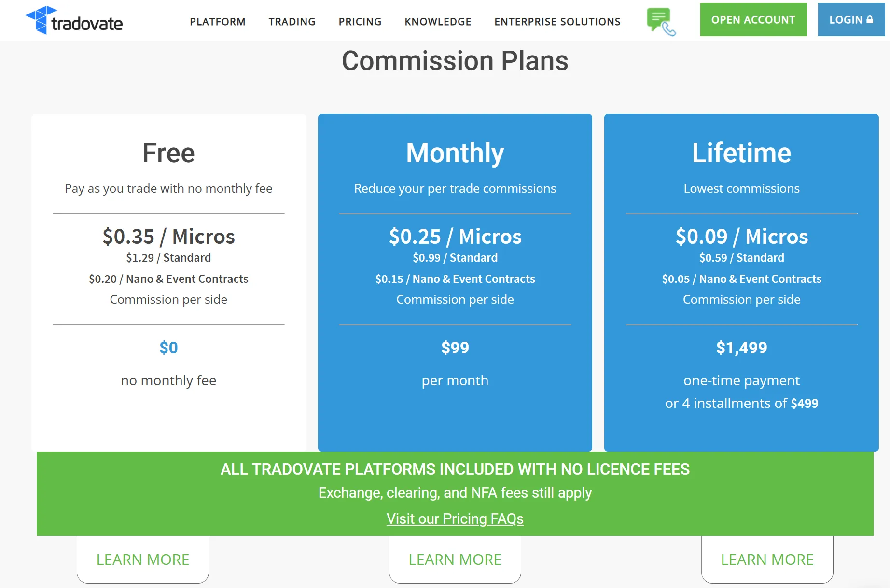The width and height of the screenshot is (890, 588).
Task: Click 'Reduce your per trade commissions' subtitle
Action: click(x=455, y=189)
